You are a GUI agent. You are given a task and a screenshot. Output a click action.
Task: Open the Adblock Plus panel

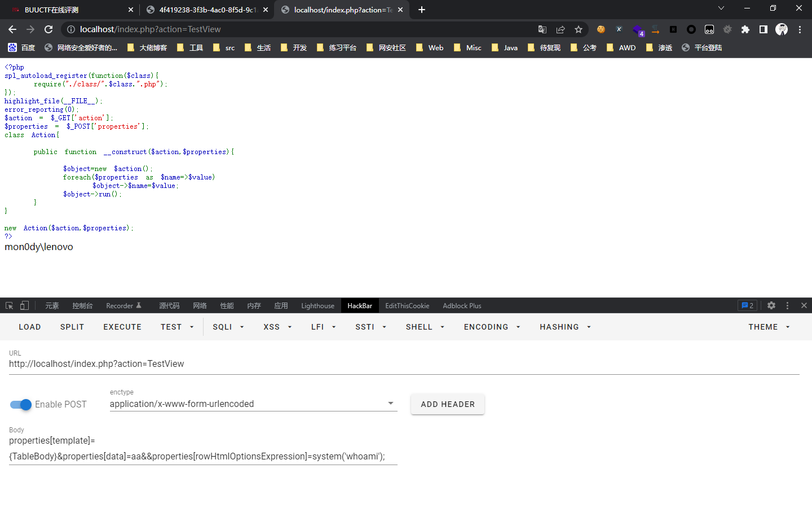click(462, 305)
